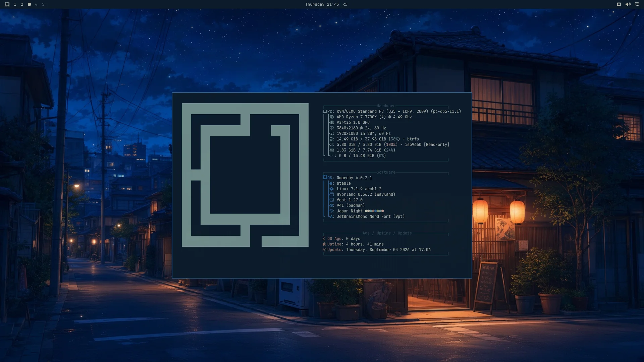This screenshot has width=644, height=362.
Task: Switch to workspace 1
Action: (x=15, y=4)
